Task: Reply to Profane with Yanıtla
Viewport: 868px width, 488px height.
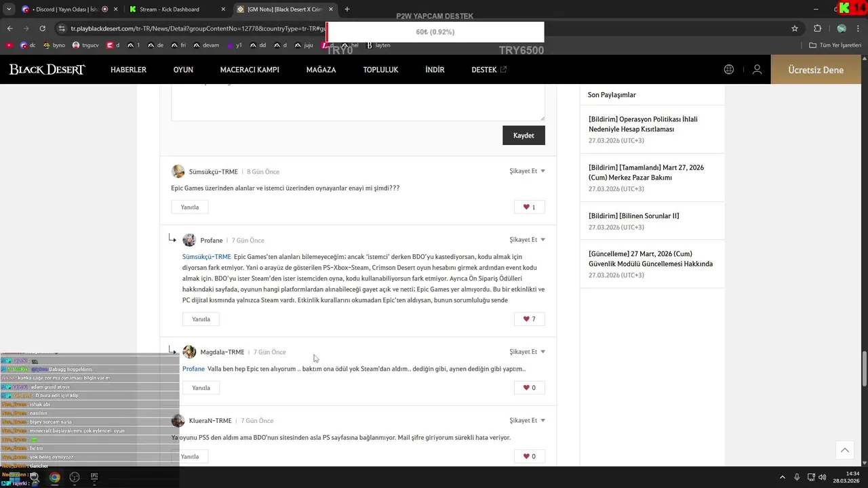Action: point(201,319)
